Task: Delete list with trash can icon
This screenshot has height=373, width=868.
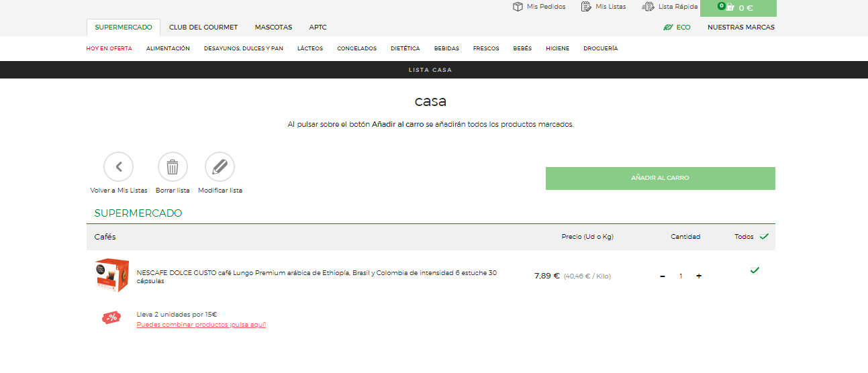Action: click(173, 167)
